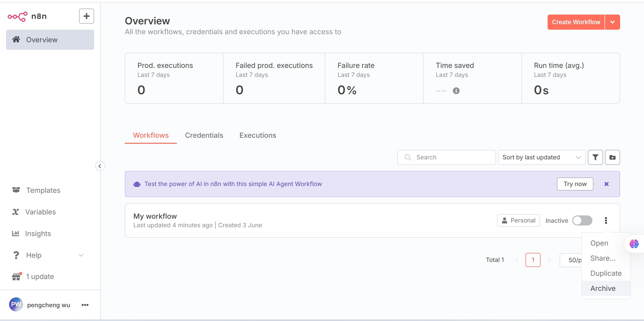
Task: Toggle My workflow active switch
Action: [582, 220]
